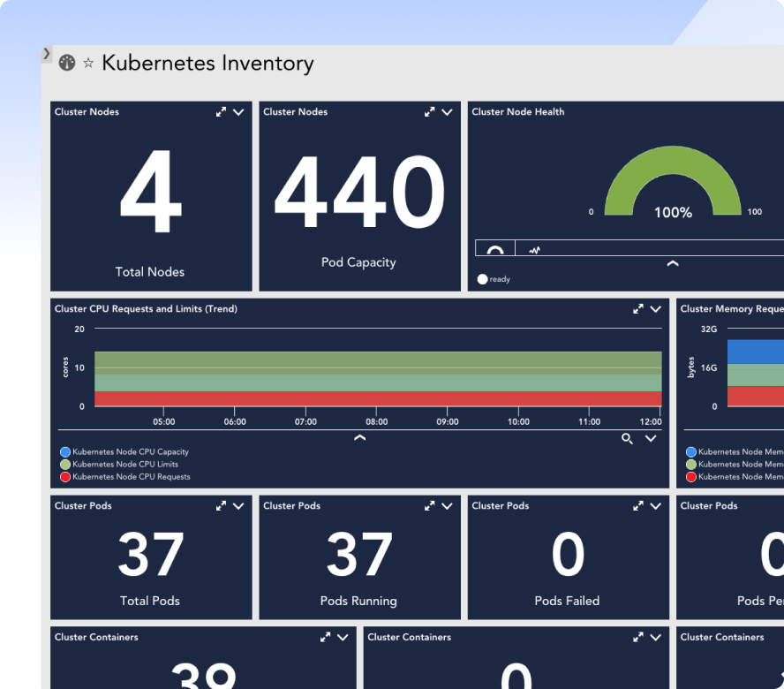Click the '37' value above Pods Running
This screenshot has width=784, height=689.
point(359,555)
